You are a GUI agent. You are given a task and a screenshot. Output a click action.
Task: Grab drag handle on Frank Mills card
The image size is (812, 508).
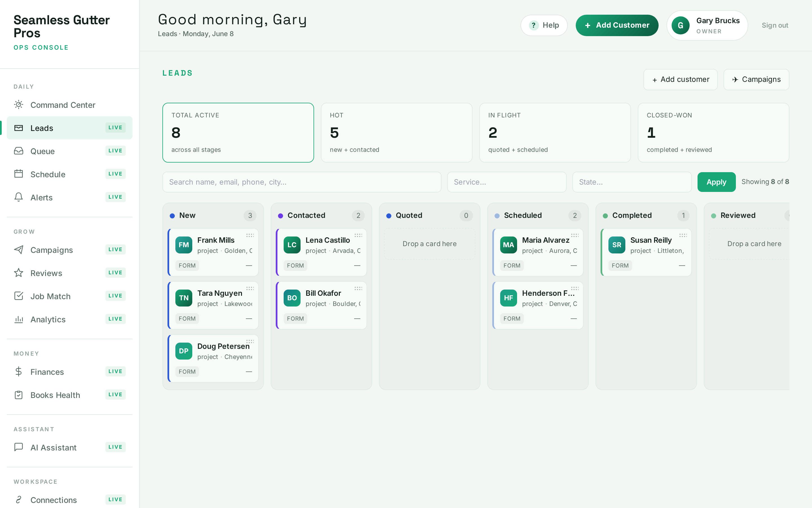click(x=250, y=235)
